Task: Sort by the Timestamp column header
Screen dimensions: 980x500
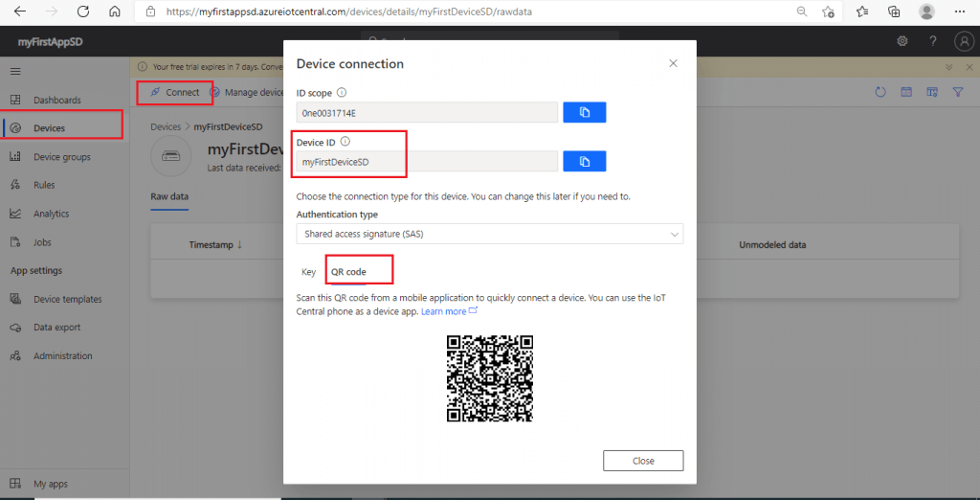Action: [x=215, y=244]
